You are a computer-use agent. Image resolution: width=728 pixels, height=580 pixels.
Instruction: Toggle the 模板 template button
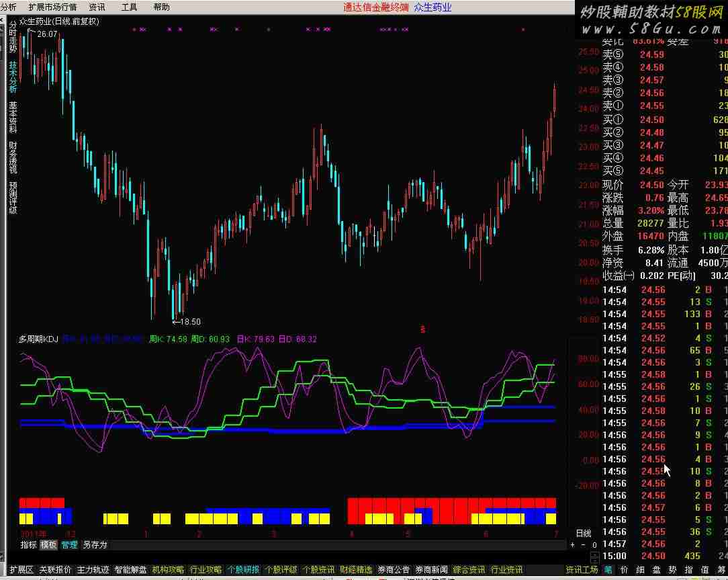coord(48,545)
